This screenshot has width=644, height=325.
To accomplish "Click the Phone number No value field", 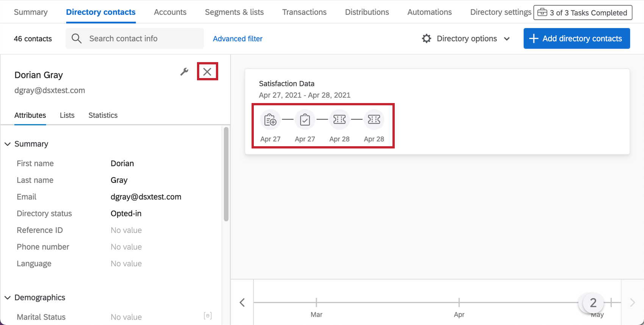I will tap(126, 247).
